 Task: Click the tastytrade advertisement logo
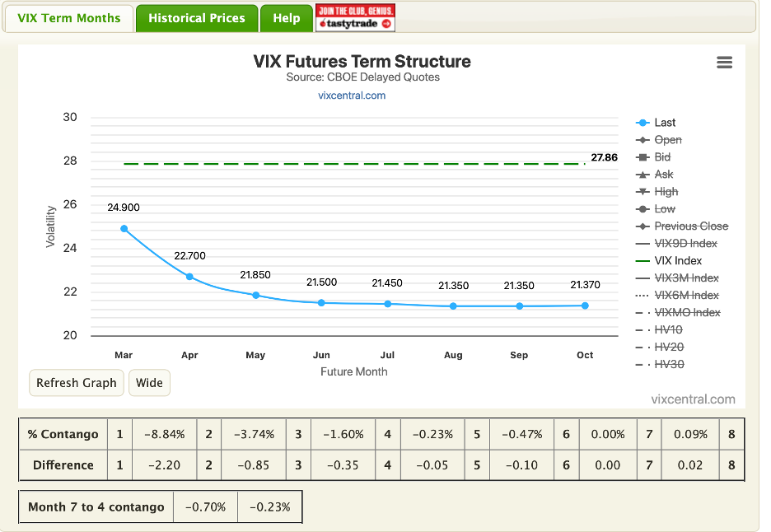354,17
